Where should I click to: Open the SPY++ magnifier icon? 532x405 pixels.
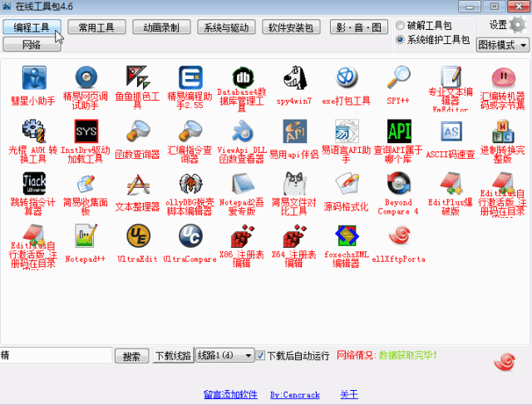(399, 77)
